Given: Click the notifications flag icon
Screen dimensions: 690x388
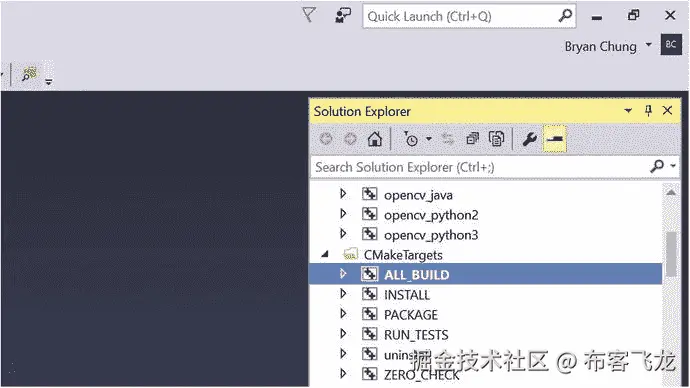Looking at the screenshot, I should [308, 15].
